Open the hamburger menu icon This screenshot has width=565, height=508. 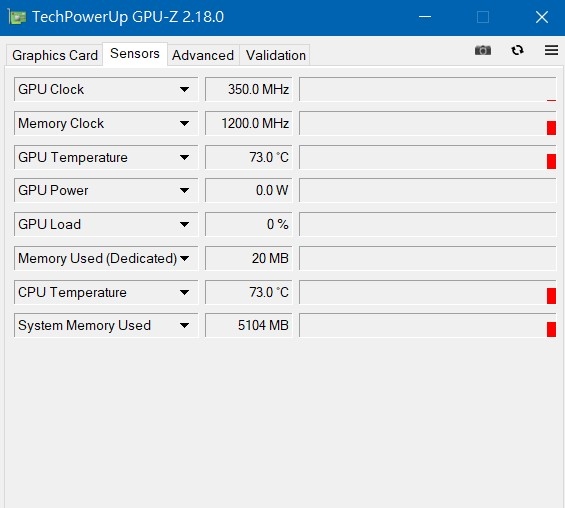551,50
